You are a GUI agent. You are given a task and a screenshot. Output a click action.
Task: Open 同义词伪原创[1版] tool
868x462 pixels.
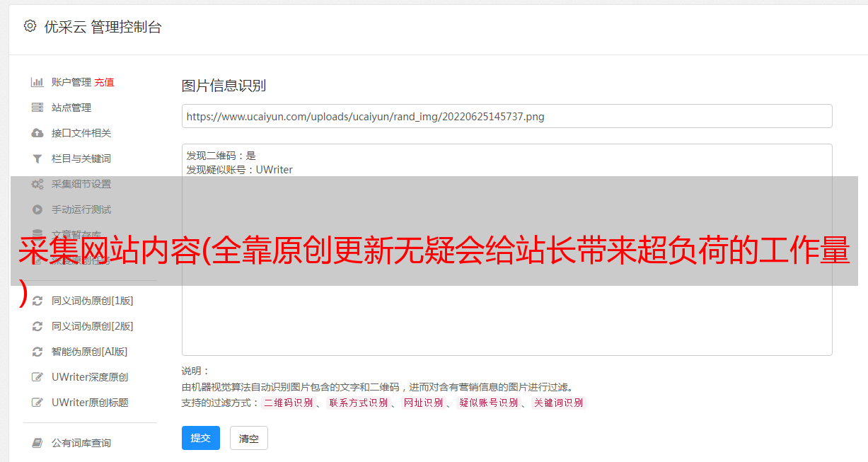coord(92,301)
